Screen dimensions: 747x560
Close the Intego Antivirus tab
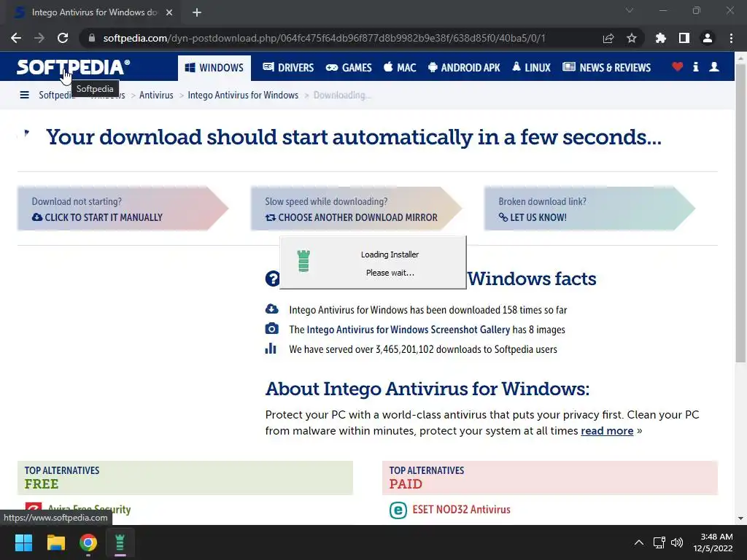tap(169, 12)
